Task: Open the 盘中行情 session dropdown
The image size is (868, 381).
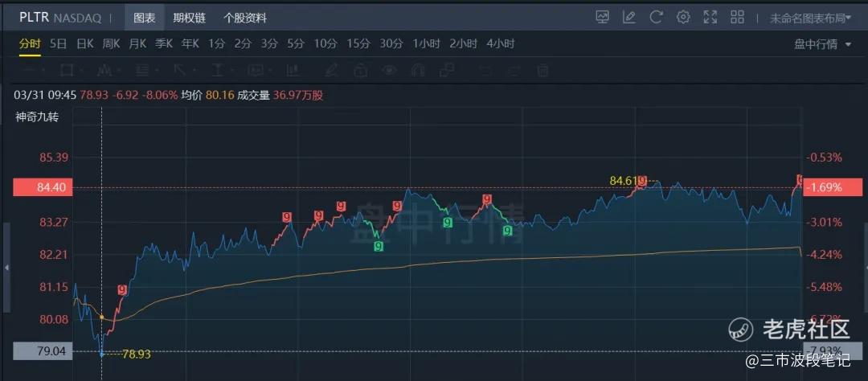Action: 823,44
